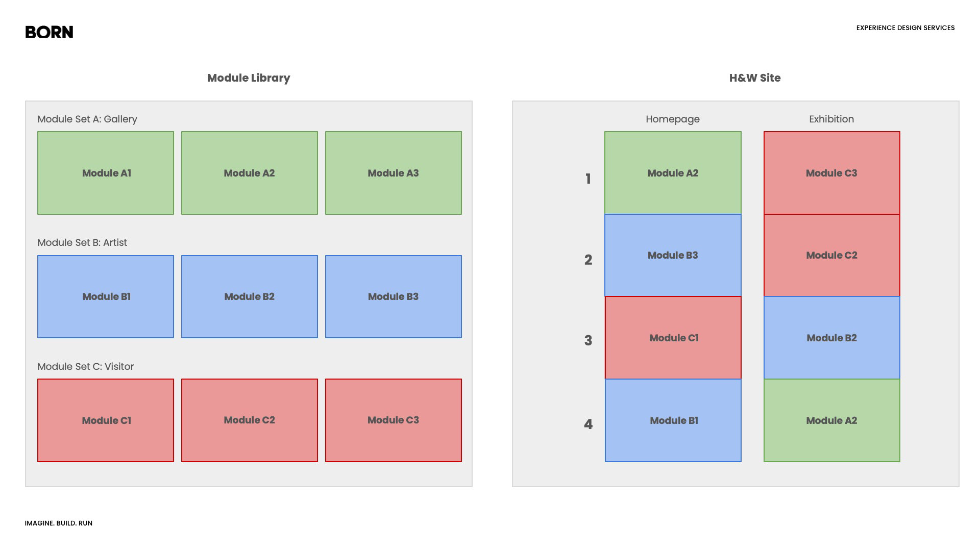The width and height of the screenshot is (980, 551).
Task: Select the Module Library heading
Action: [249, 78]
